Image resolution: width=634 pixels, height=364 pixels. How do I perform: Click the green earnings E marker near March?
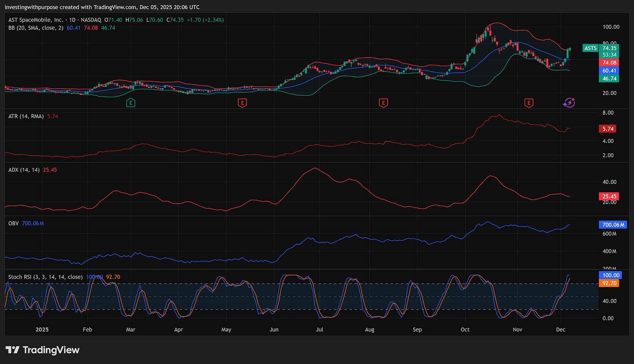131,103
